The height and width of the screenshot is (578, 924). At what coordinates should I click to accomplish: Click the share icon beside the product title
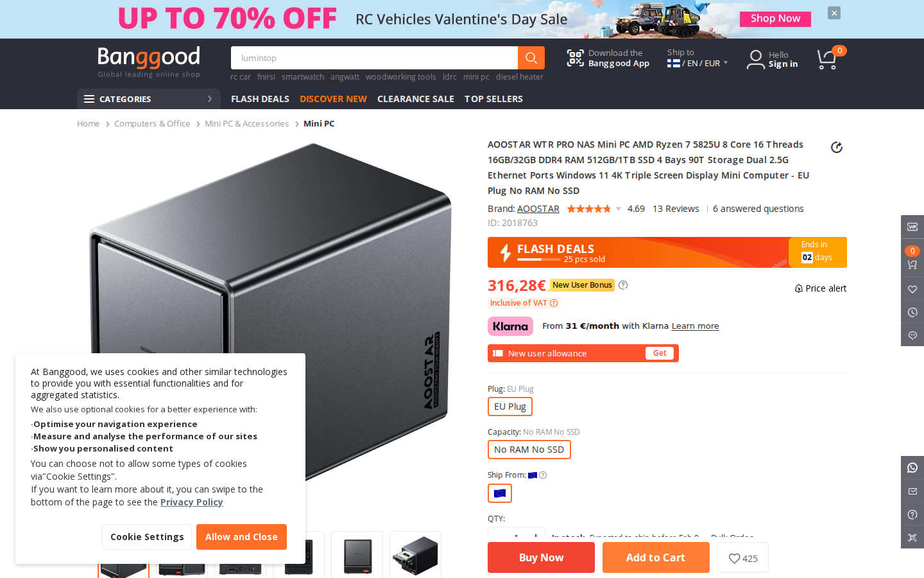click(x=836, y=147)
